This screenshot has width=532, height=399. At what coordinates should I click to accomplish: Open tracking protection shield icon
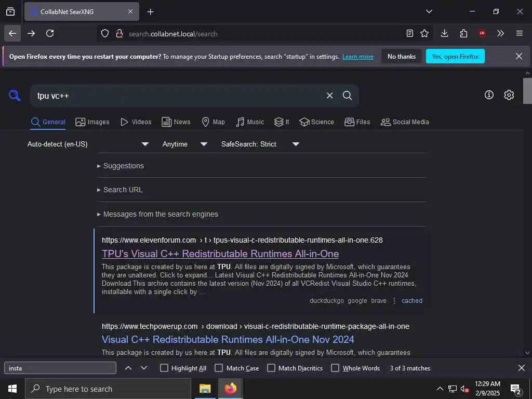point(105,34)
